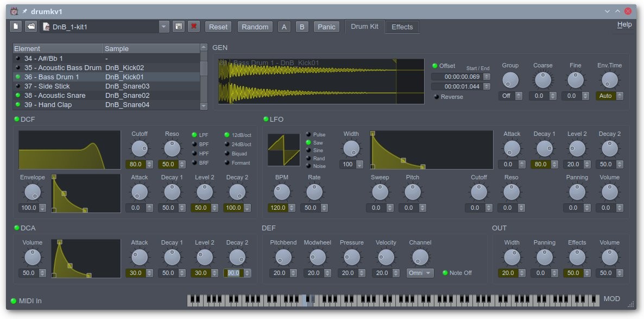
Task: Switch to the Effects tab
Action: [x=402, y=27]
